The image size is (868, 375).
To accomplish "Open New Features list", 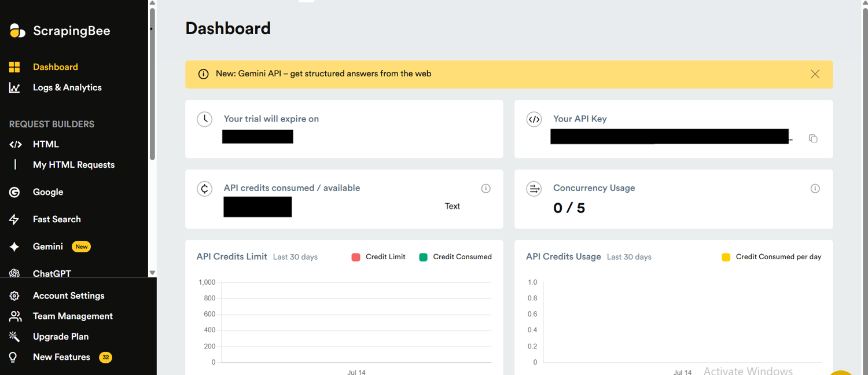I will click(x=61, y=357).
